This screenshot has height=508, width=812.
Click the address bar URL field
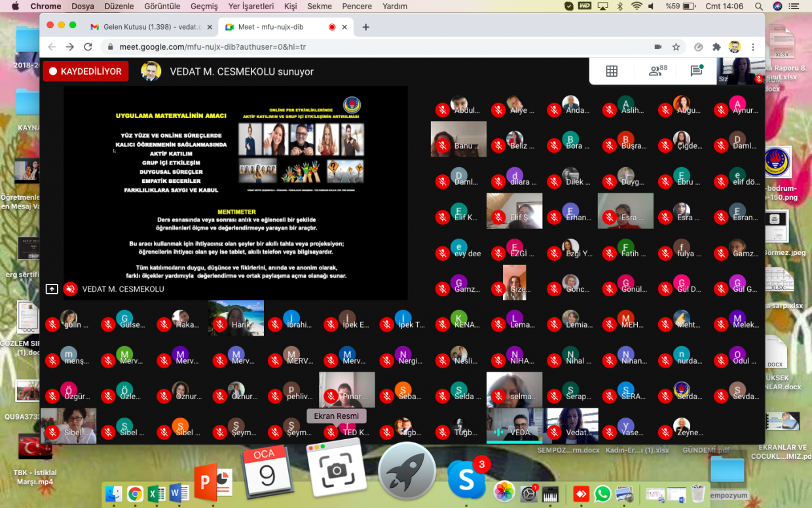(377, 47)
